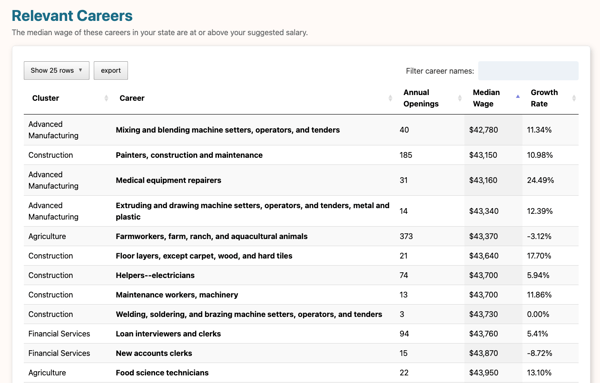The width and height of the screenshot is (600, 383).
Task: Click the $43,640 median wage value
Action: click(x=484, y=256)
